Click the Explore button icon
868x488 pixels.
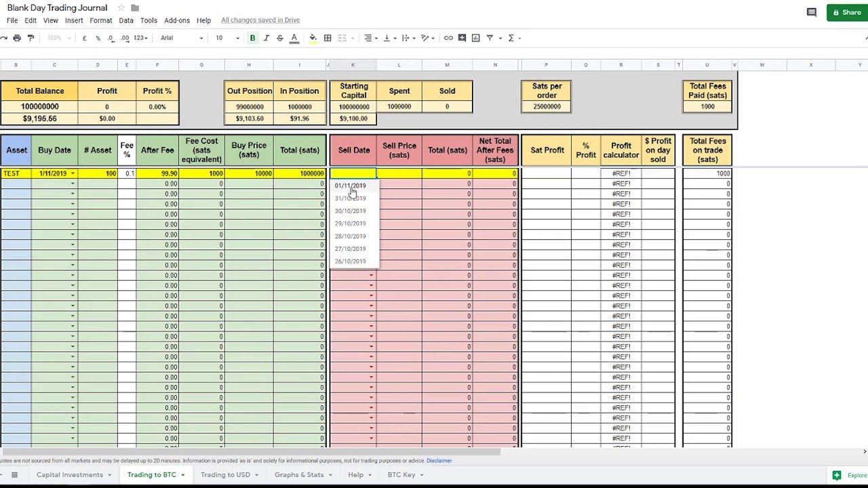pos(837,475)
